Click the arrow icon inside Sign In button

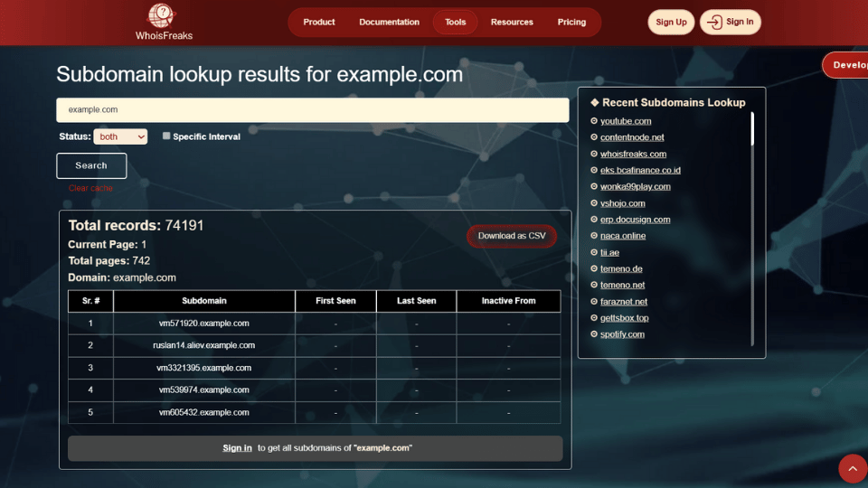(714, 23)
